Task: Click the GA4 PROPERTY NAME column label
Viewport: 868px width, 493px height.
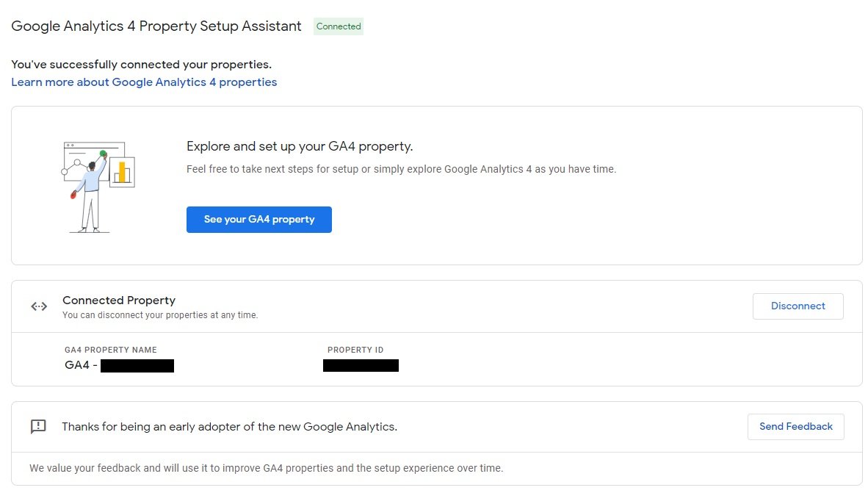Action: point(111,350)
